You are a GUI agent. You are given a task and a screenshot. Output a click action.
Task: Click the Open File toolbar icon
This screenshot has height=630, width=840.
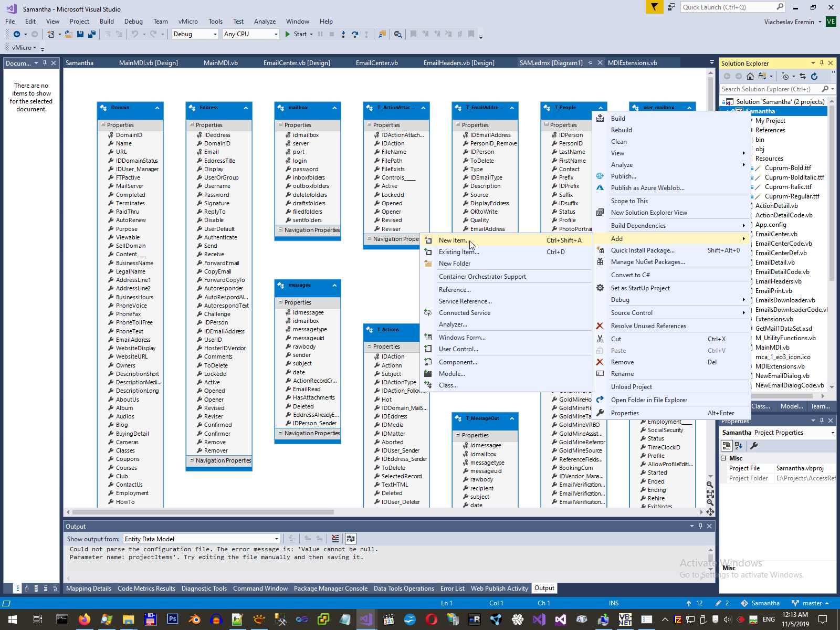[x=68, y=34]
